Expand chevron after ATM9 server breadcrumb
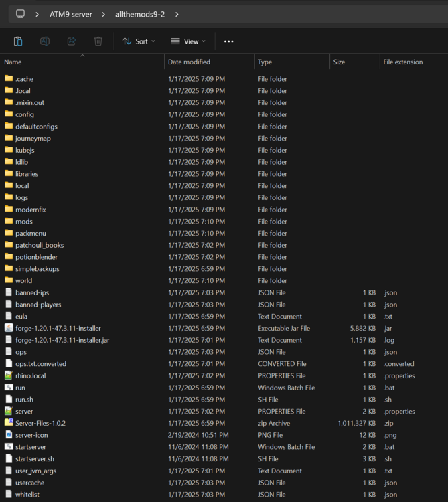 click(x=103, y=15)
